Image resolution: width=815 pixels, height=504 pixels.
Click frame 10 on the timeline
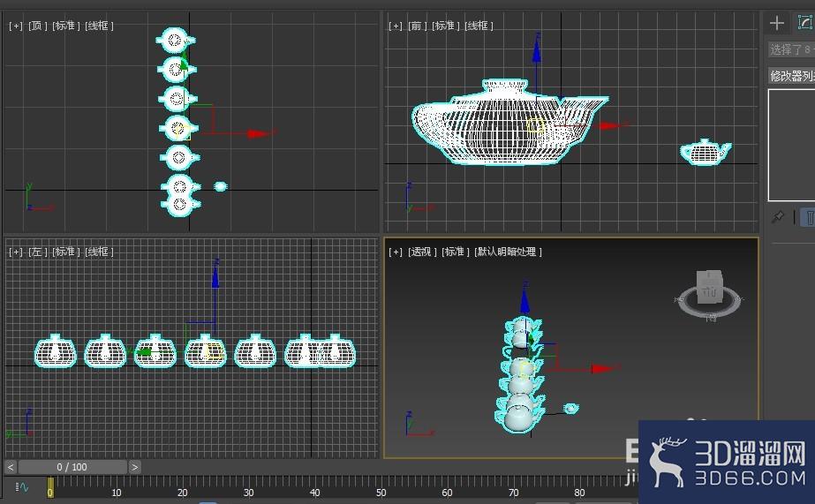(117, 492)
